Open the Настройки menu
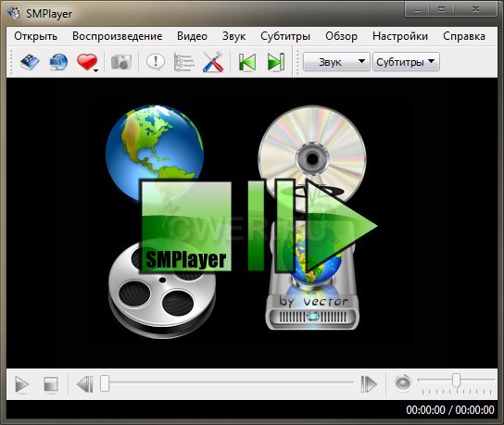Image resolution: width=504 pixels, height=425 pixels. point(400,36)
